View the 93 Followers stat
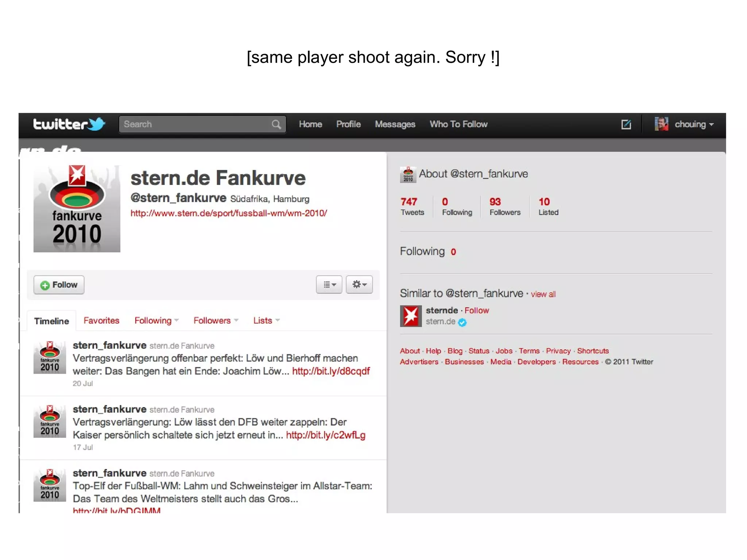This screenshot has width=747, height=560. pos(505,206)
